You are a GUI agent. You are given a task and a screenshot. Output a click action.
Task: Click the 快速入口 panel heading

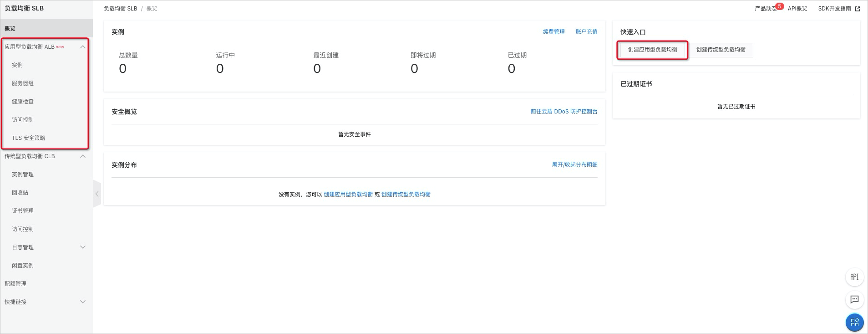point(633,32)
